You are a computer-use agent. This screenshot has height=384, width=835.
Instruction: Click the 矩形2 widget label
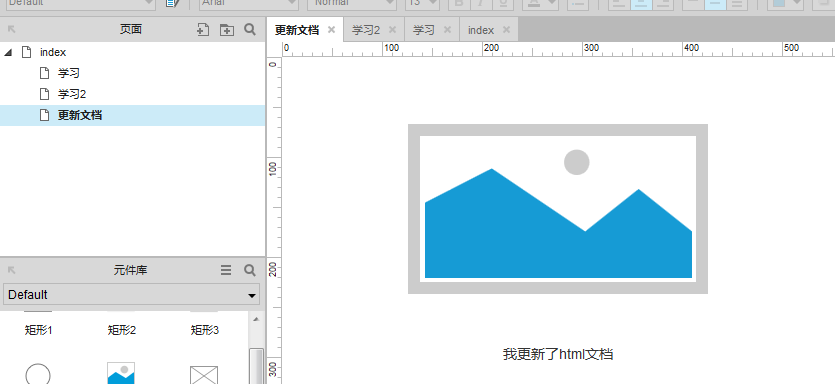(121, 330)
